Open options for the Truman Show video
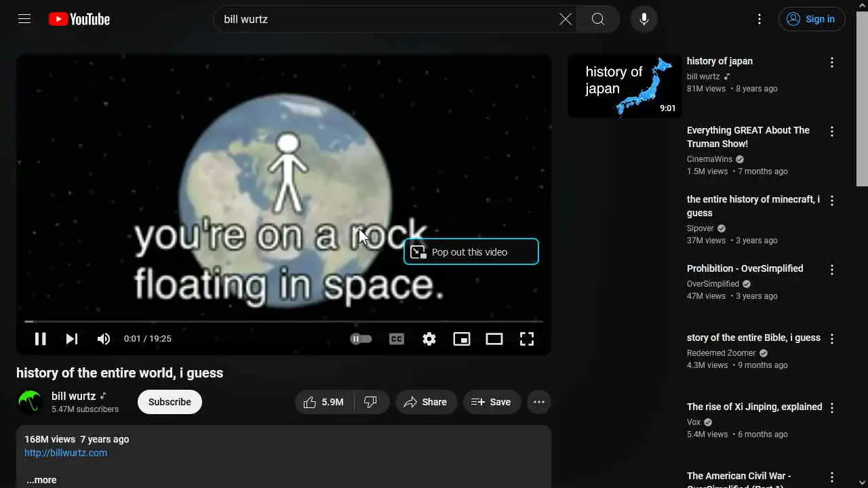This screenshot has height=488, width=868. click(832, 131)
